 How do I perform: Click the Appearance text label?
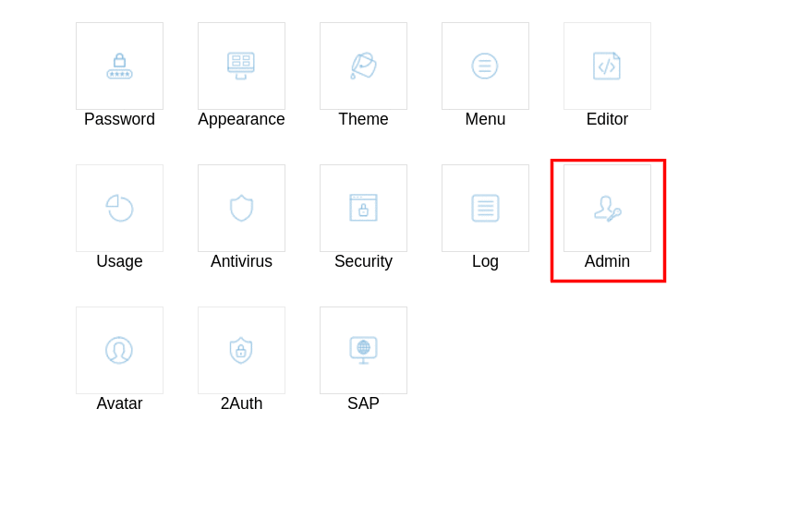[241, 119]
